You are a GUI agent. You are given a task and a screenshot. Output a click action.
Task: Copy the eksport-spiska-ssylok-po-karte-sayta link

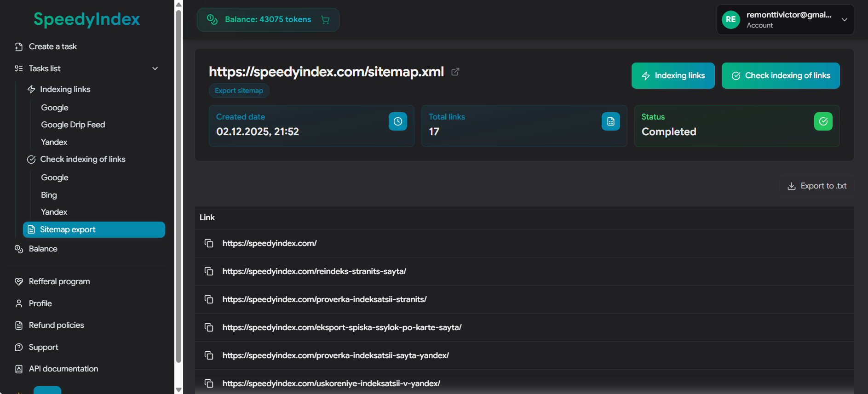209,327
